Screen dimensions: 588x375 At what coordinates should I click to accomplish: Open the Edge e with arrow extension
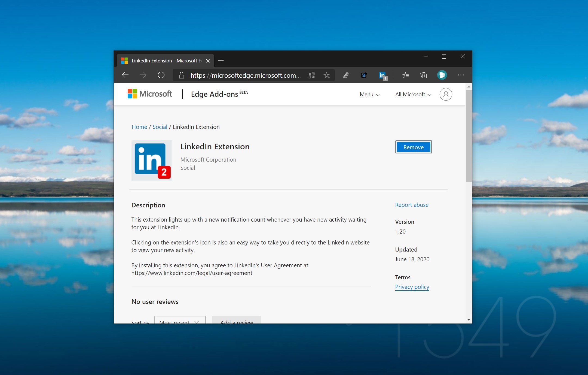tap(364, 75)
